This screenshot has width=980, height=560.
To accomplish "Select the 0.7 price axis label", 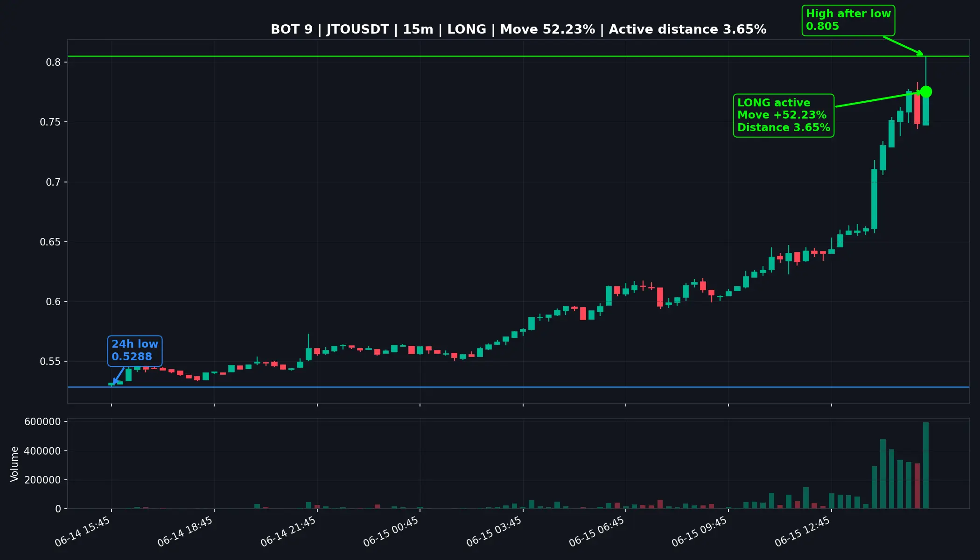I will pyautogui.click(x=53, y=182).
